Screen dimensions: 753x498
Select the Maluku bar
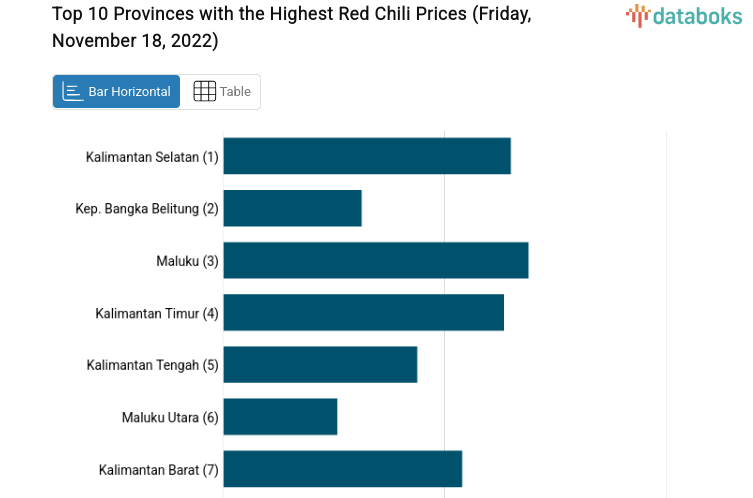[375, 260]
